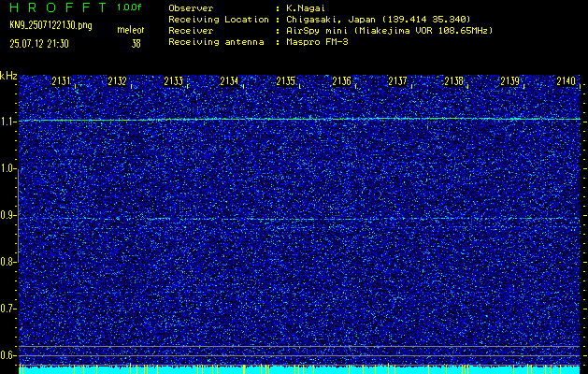Select Maspro FM-3 antenna text

tap(317, 42)
